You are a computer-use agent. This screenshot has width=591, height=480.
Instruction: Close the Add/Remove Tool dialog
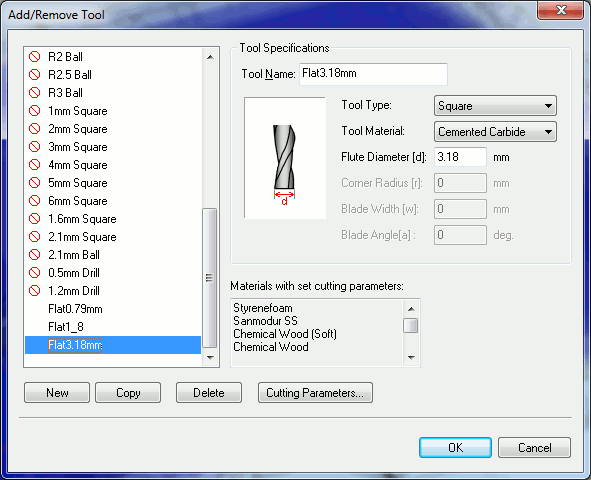click(561, 10)
